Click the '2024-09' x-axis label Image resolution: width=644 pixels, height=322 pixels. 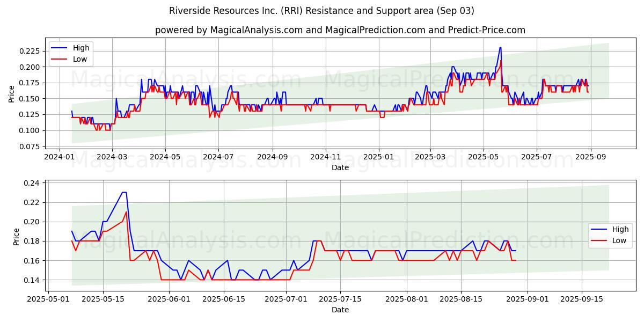[272, 157]
